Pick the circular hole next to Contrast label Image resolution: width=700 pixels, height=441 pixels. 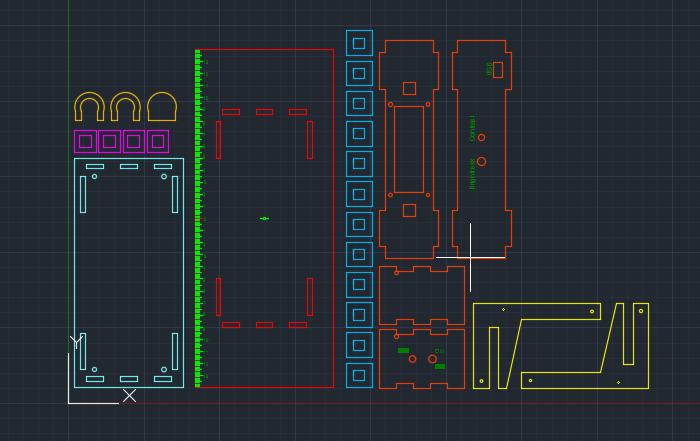point(481,137)
